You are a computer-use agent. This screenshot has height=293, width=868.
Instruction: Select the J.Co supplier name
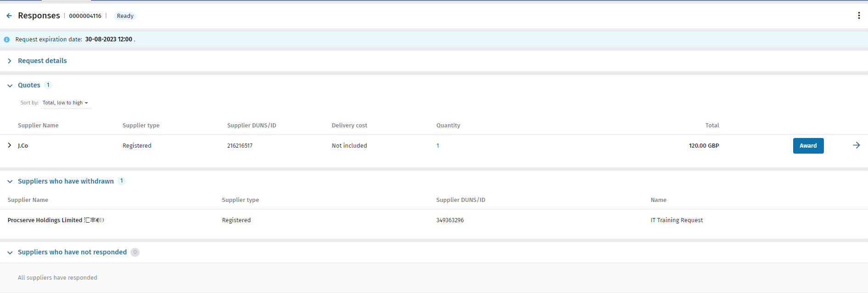tap(23, 146)
